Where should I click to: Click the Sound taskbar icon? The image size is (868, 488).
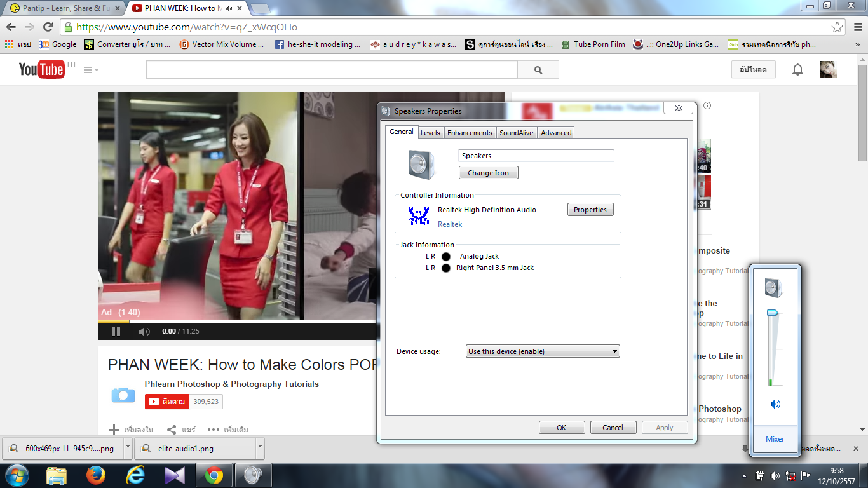point(253,475)
